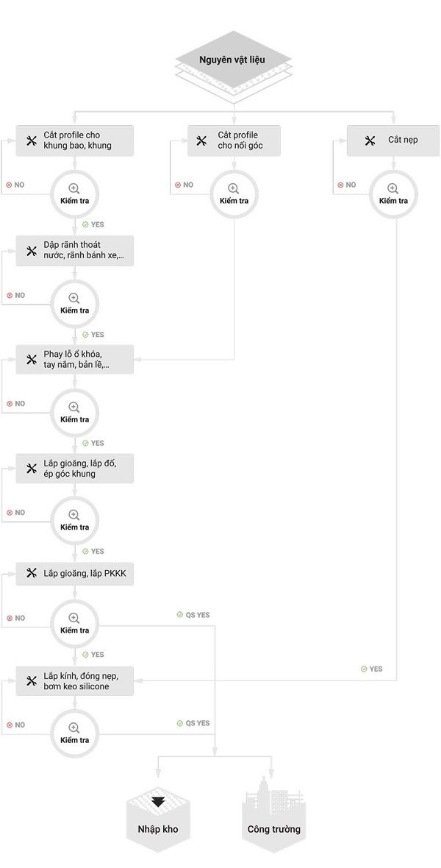Viewport: 441px width, 868px height.
Task: Click YES label below first Kiểm tra circle
Action: click(93, 224)
